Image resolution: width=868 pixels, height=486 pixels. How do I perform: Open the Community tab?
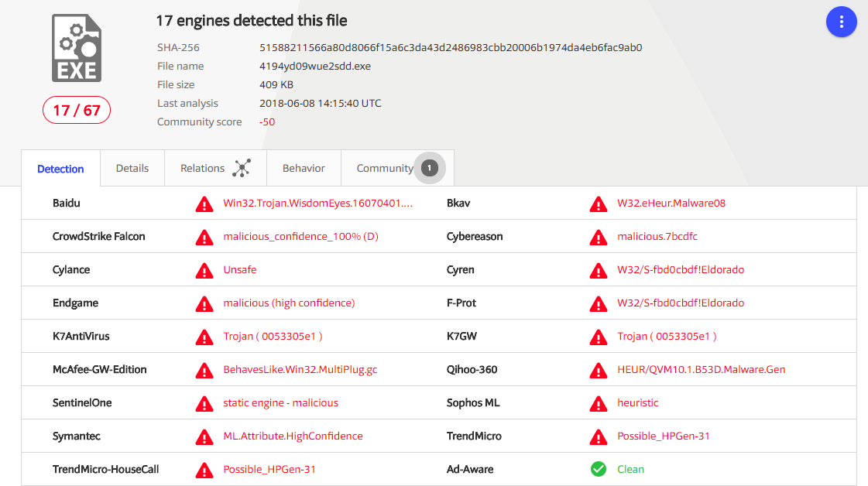[397, 168]
